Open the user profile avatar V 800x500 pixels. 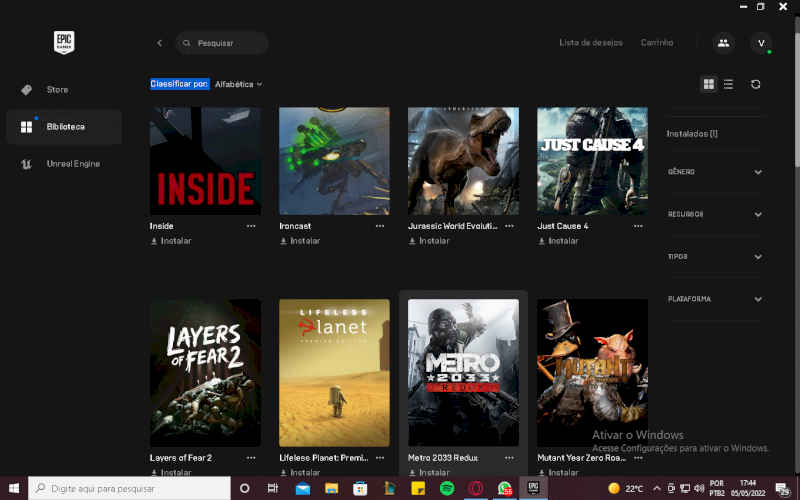tap(761, 43)
